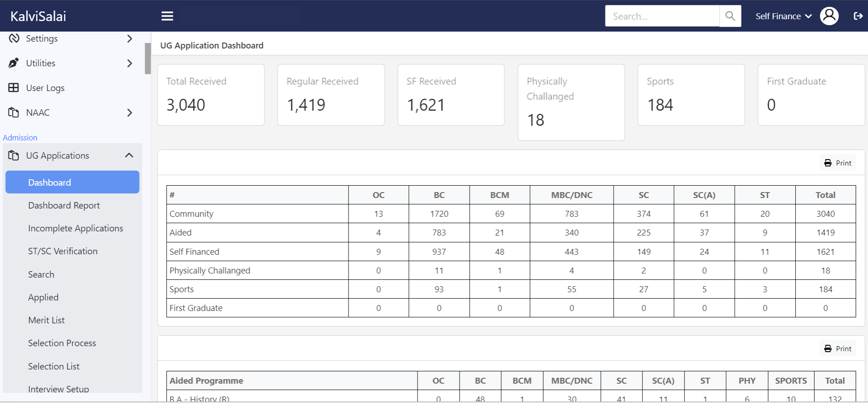Click the Admission section label

(20, 138)
